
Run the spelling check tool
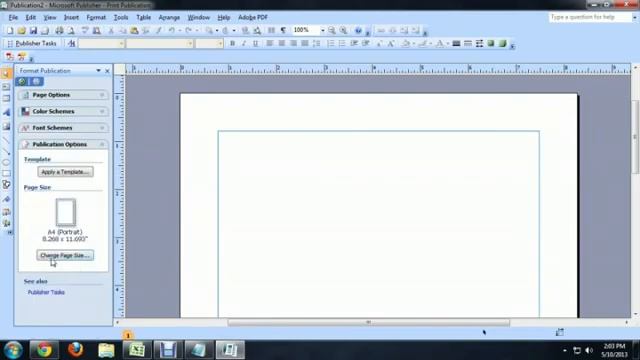click(85, 31)
